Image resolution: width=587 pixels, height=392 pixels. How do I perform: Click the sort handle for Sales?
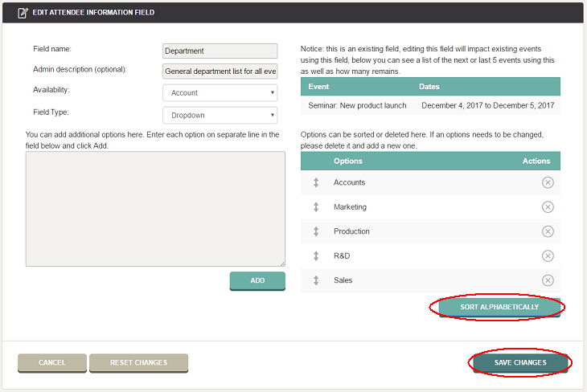[x=316, y=280]
